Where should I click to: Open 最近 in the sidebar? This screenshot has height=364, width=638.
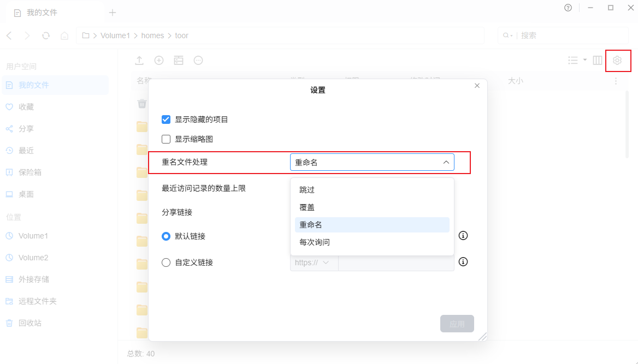pos(55,151)
